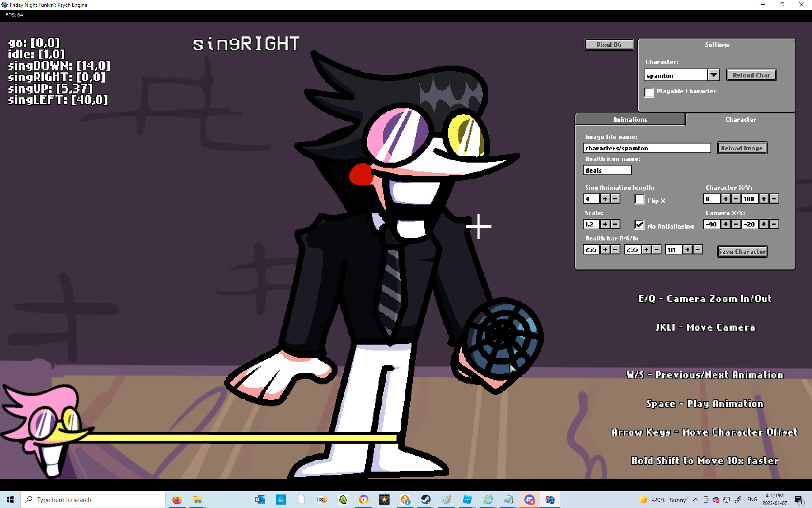This screenshot has height=508, width=812.
Task: Check the Playable Character checkbox
Action: click(x=649, y=92)
